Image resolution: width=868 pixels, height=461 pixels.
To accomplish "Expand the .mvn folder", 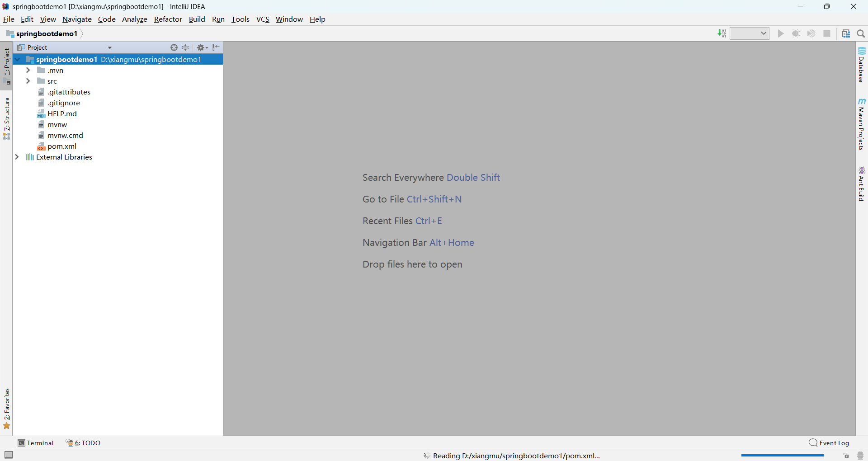I will 28,70.
